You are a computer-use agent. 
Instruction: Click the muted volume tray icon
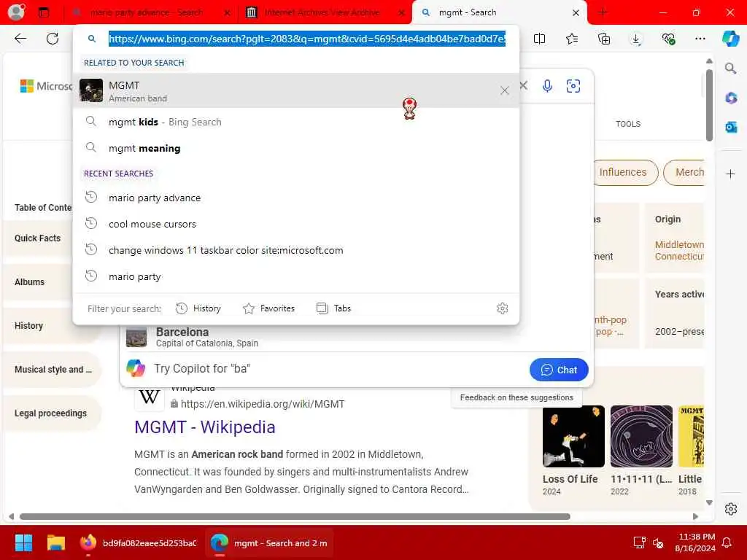[x=658, y=542]
